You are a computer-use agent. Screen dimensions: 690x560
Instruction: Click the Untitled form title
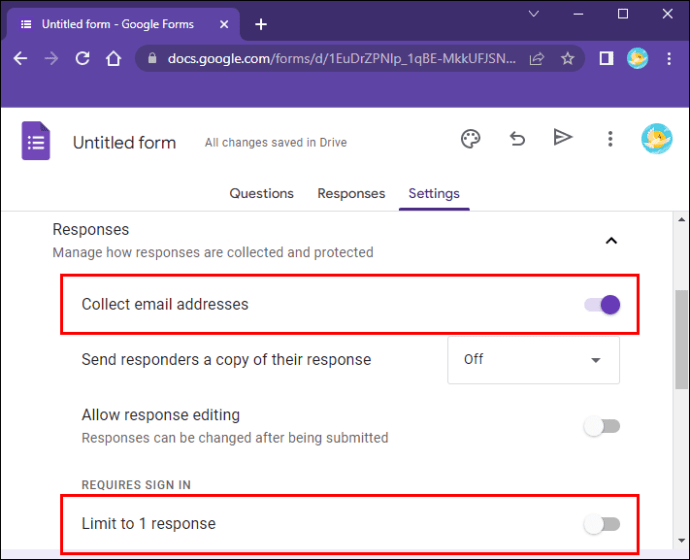coord(124,143)
